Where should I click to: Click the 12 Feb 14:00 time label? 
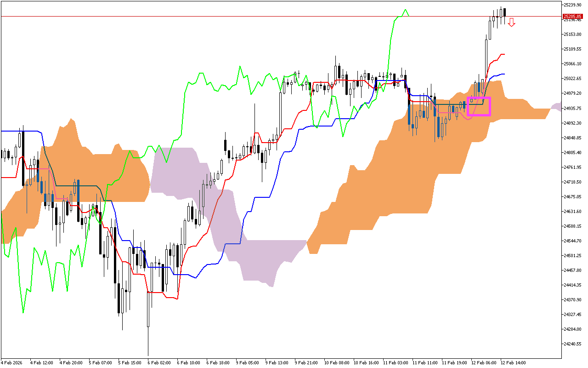513,362
